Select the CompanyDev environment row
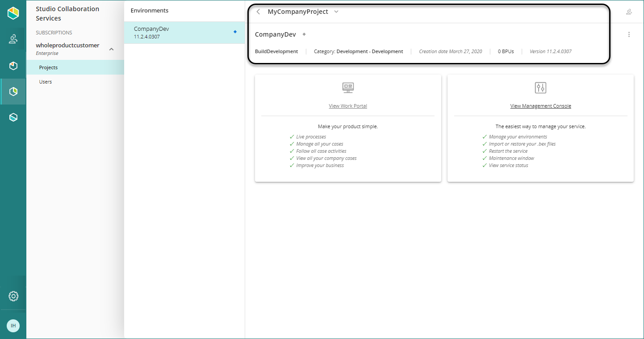 [x=184, y=33]
